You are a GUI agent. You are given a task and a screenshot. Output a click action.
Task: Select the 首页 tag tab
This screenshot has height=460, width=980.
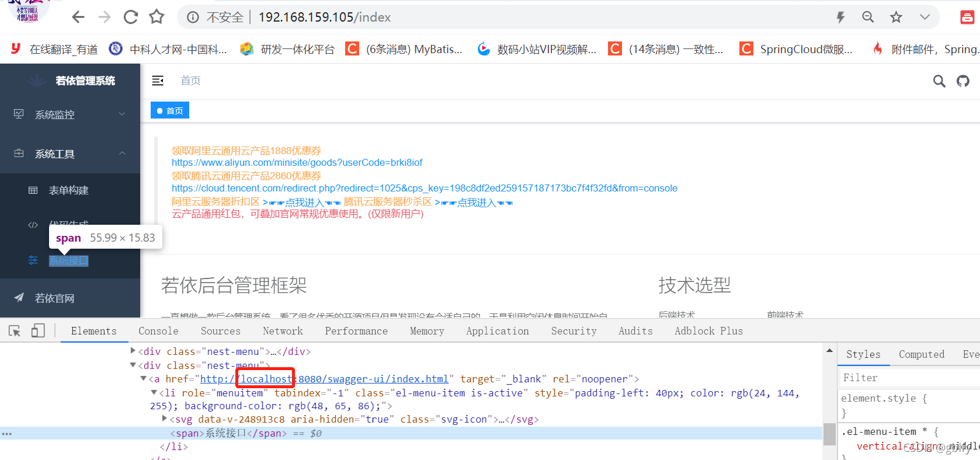(x=170, y=110)
